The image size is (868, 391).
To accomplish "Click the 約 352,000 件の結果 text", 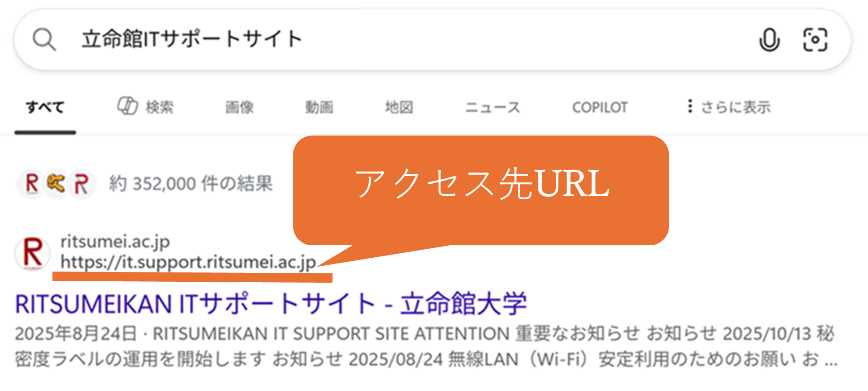I will pyautogui.click(x=191, y=183).
